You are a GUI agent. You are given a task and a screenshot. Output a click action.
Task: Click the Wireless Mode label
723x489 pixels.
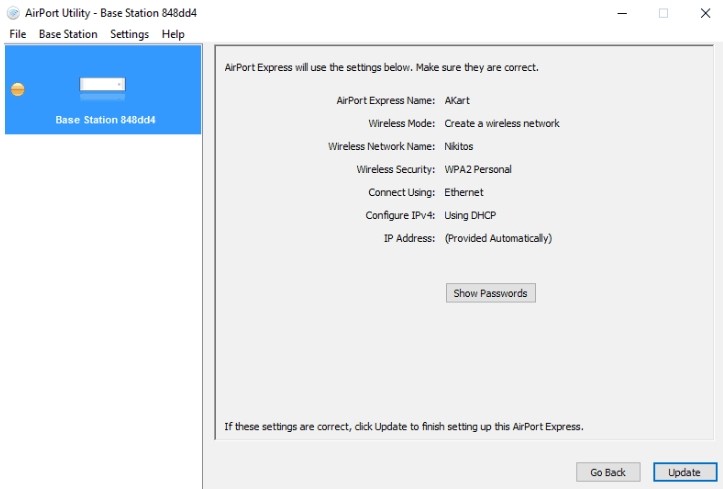click(x=402, y=124)
